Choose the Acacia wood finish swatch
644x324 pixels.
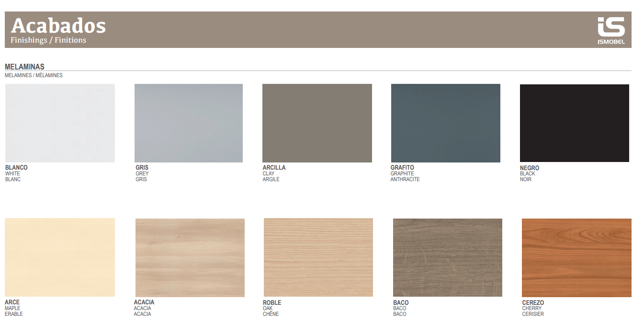point(190,258)
